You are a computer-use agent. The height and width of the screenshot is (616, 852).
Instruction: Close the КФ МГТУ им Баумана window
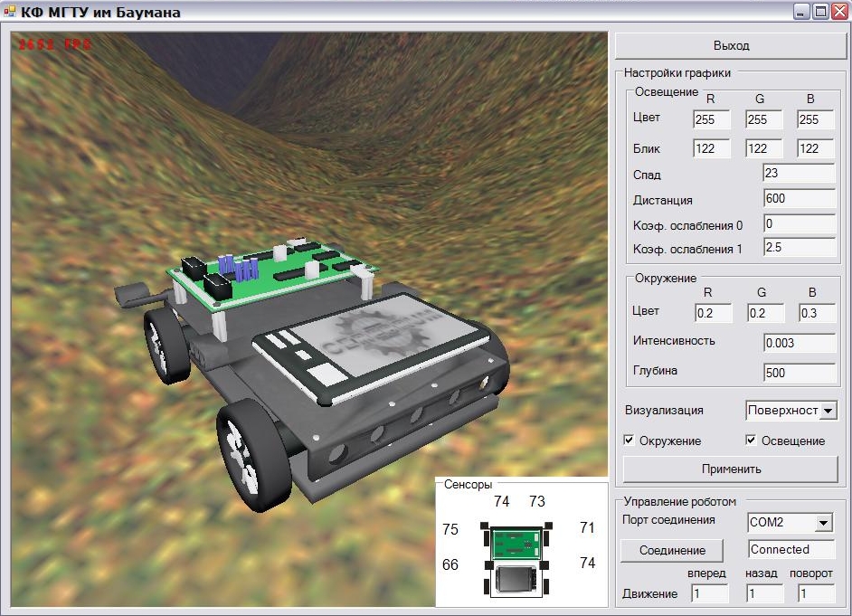click(838, 12)
